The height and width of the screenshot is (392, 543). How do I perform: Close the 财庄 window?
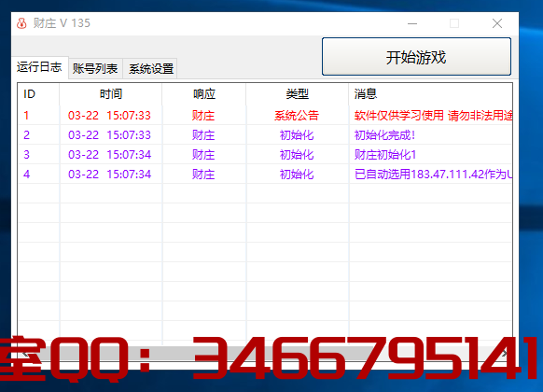(497, 23)
